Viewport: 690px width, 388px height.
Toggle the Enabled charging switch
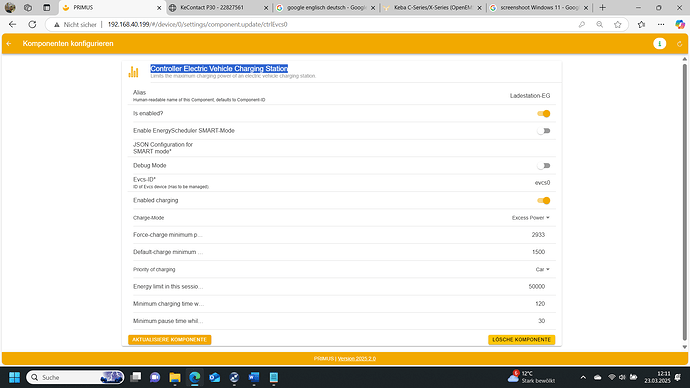coord(543,201)
